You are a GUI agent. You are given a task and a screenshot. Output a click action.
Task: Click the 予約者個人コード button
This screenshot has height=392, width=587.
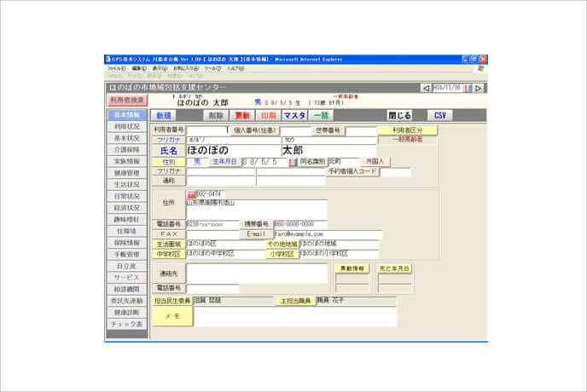[x=352, y=171]
